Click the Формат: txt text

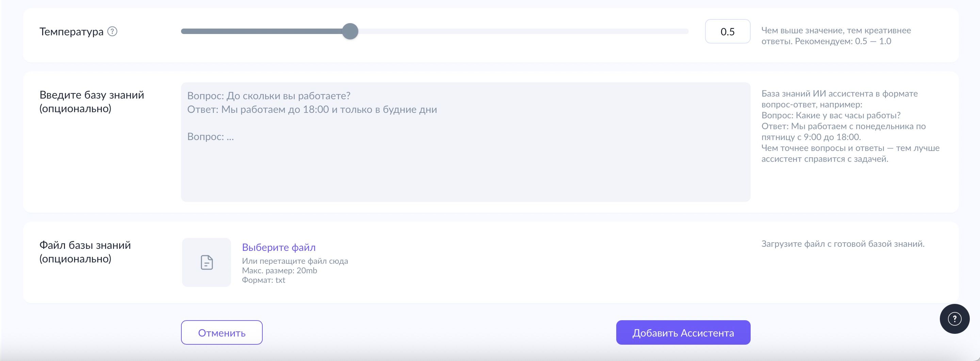pyautogui.click(x=263, y=280)
